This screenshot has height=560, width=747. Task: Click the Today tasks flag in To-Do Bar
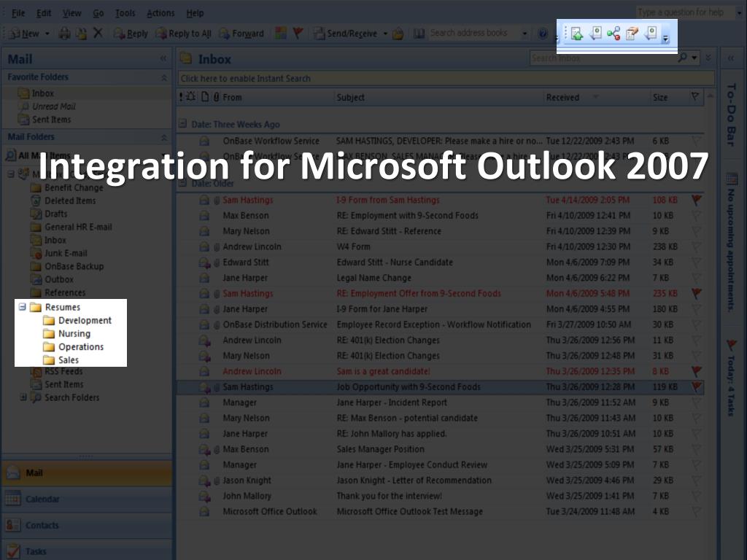pyautogui.click(x=732, y=345)
